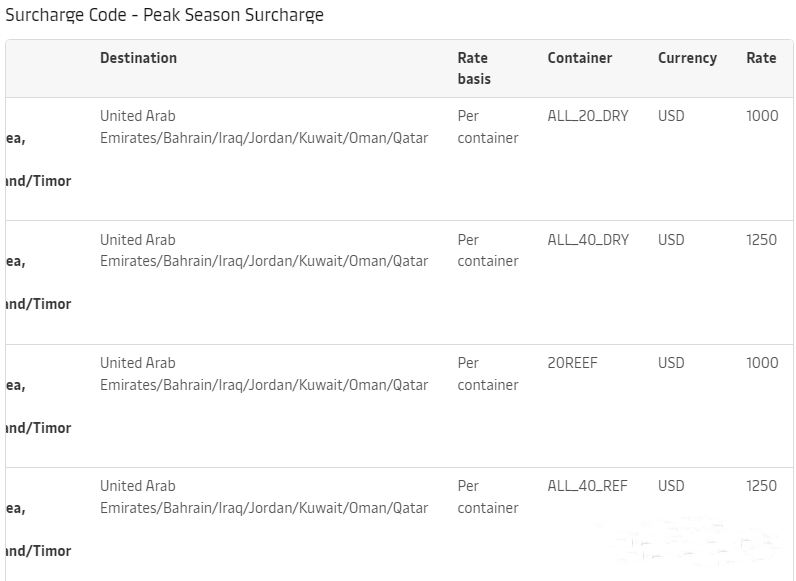
Task: Click the Destination column header
Action: click(138, 58)
